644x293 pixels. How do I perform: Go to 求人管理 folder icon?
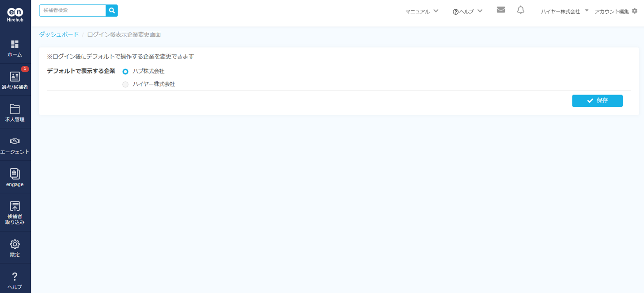15,109
